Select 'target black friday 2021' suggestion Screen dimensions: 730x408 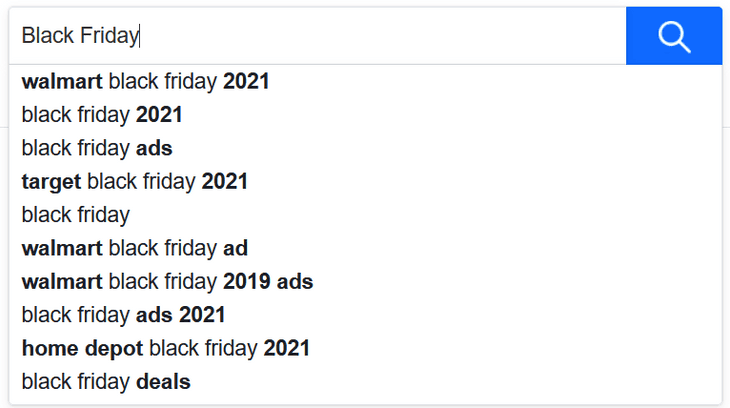(x=135, y=181)
